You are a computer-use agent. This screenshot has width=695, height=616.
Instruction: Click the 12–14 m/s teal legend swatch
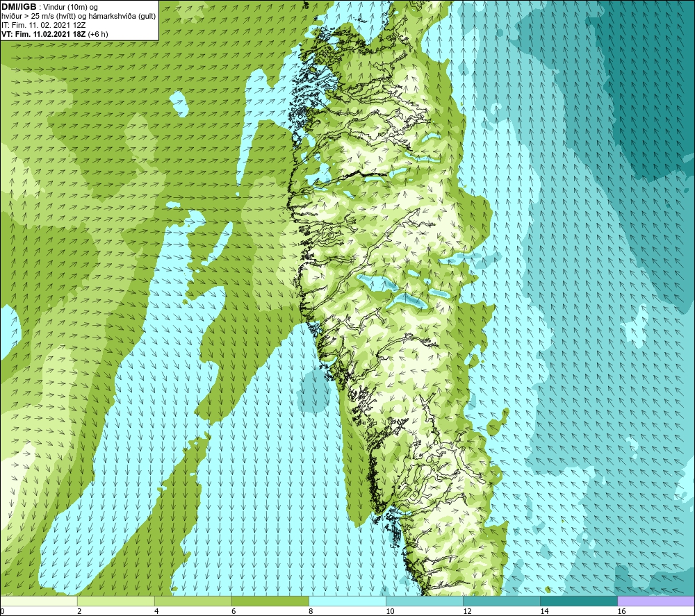pos(501,601)
